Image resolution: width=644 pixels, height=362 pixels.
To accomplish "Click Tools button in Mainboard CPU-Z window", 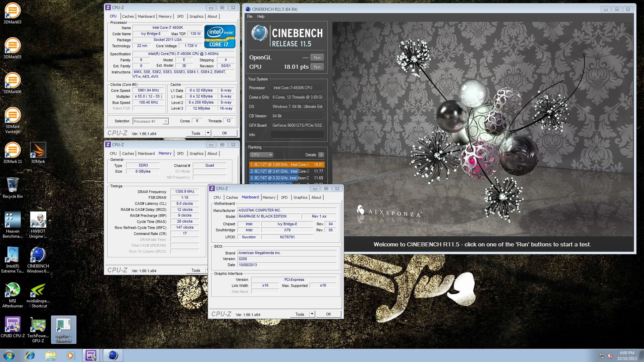I will click(300, 314).
